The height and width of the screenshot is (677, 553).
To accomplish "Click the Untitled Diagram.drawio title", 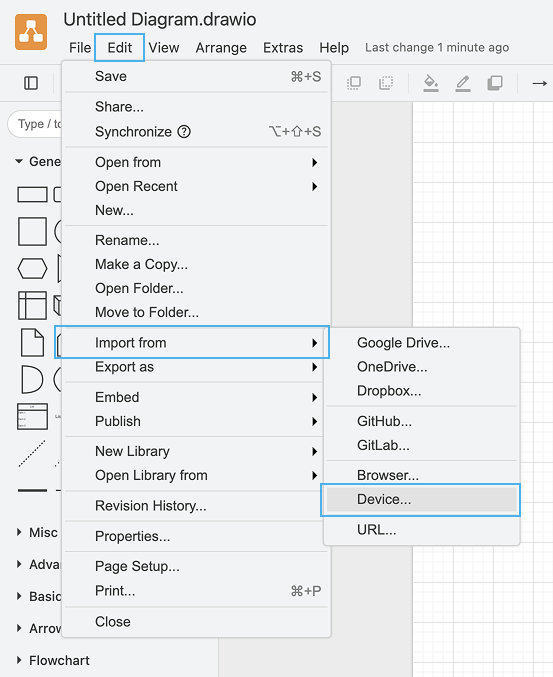I will click(x=160, y=20).
